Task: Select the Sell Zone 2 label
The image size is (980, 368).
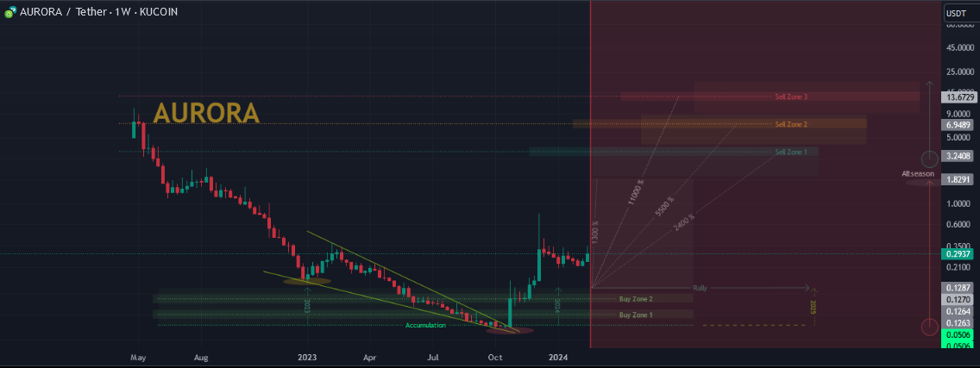Action: tap(791, 124)
